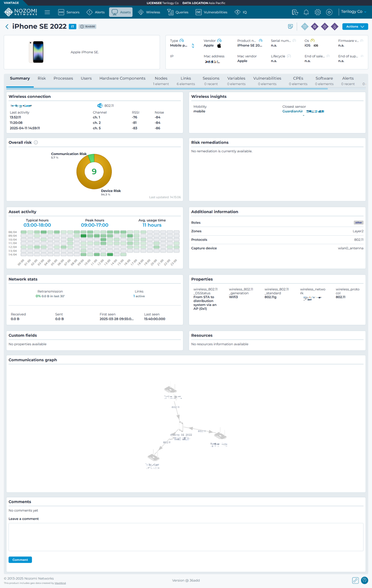Open the Queries page
The height and width of the screenshot is (588, 372).
coord(178,12)
